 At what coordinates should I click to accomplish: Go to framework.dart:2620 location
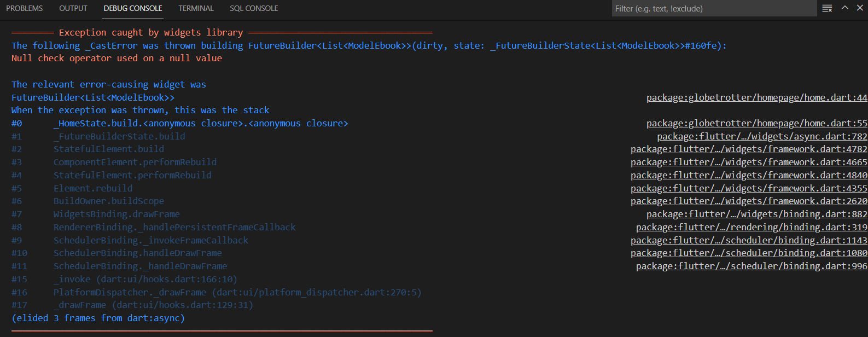(749, 201)
